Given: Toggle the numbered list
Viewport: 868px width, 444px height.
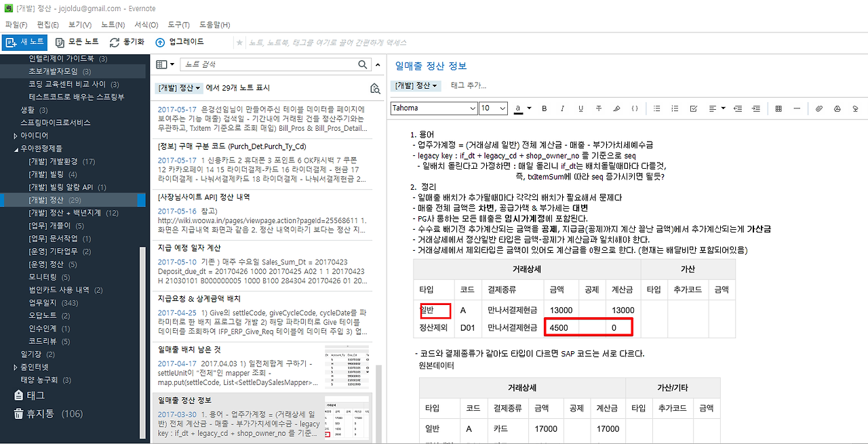Looking at the screenshot, I should (x=675, y=108).
